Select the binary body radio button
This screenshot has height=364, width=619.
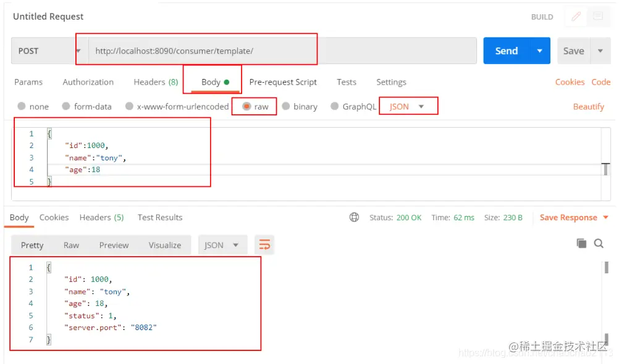pos(286,106)
